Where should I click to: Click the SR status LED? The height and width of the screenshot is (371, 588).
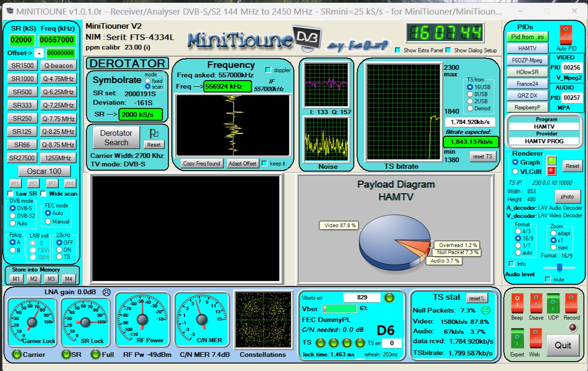pyautogui.click(x=66, y=355)
